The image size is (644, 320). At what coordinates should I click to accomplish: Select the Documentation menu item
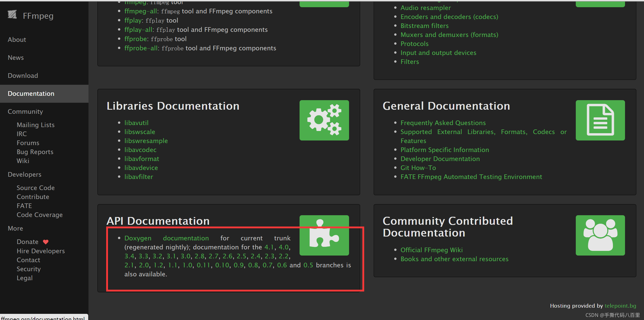[x=31, y=93]
